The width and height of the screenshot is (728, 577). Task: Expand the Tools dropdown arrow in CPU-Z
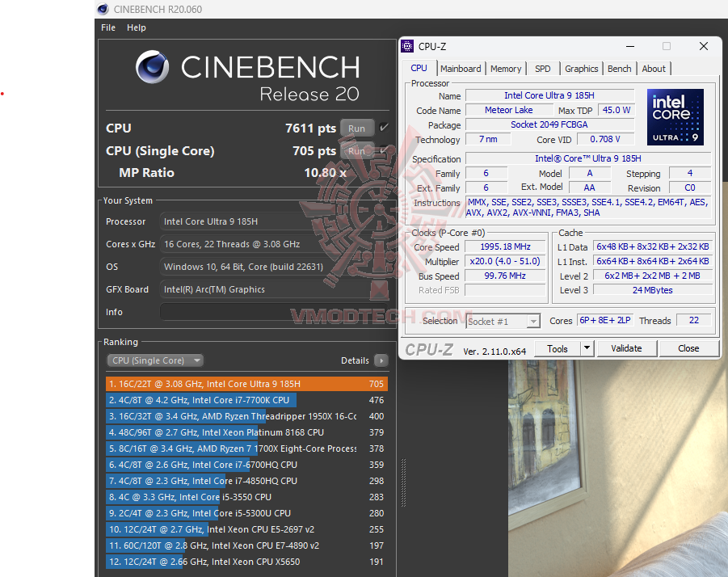587,348
